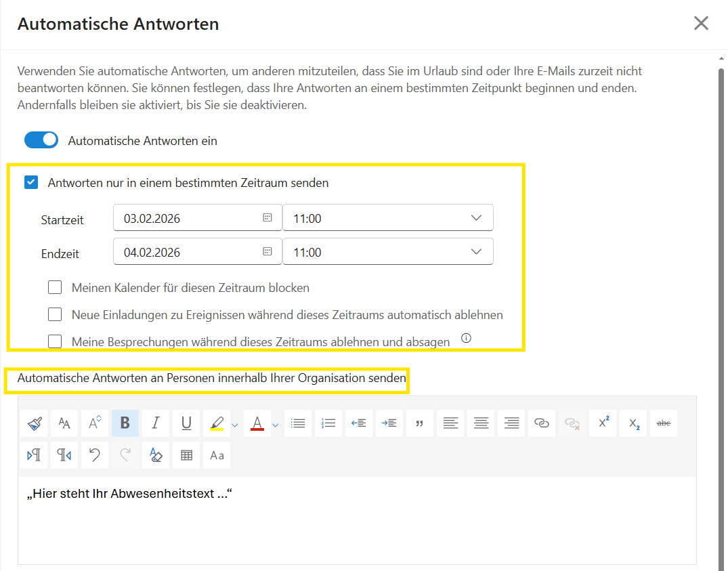Insert a numbered list
Viewport: 728px width, 571px height.
coord(328,423)
